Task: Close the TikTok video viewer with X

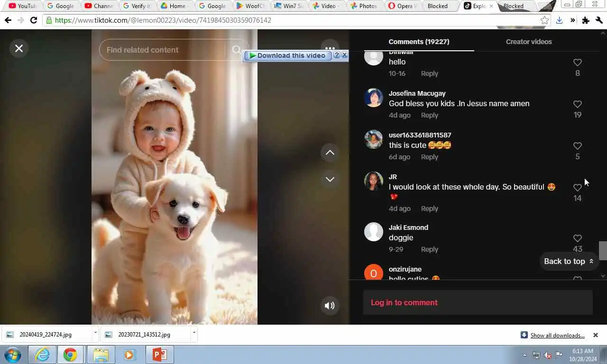Action: (x=19, y=48)
